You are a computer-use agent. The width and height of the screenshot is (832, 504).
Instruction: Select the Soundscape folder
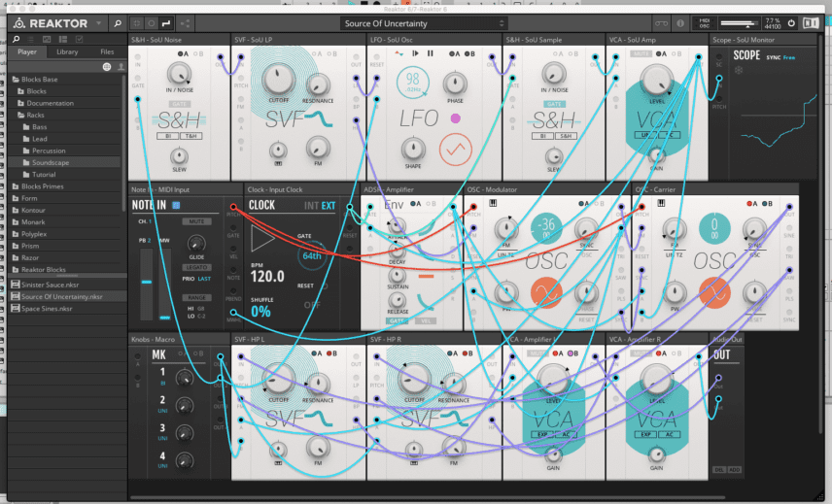(64, 163)
